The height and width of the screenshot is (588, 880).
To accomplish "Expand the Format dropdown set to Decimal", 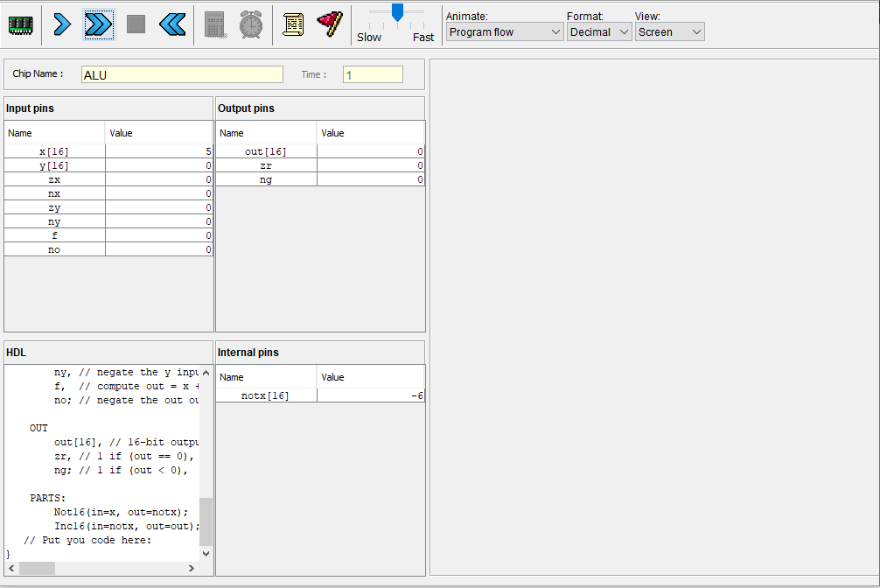I will click(599, 32).
